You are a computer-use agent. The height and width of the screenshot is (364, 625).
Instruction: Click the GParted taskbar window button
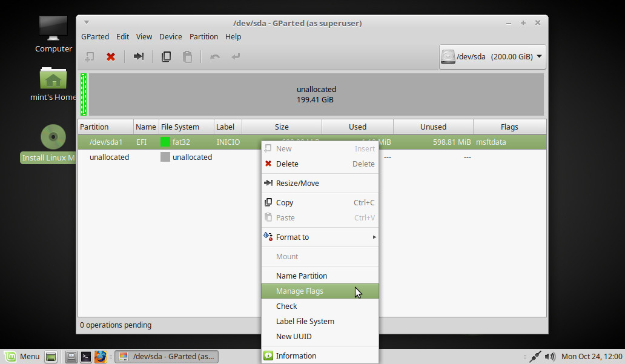167,357
